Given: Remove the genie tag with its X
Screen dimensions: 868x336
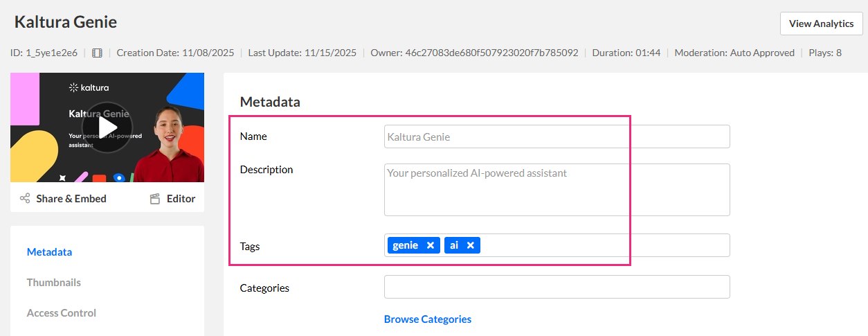Looking at the screenshot, I should tap(430, 245).
